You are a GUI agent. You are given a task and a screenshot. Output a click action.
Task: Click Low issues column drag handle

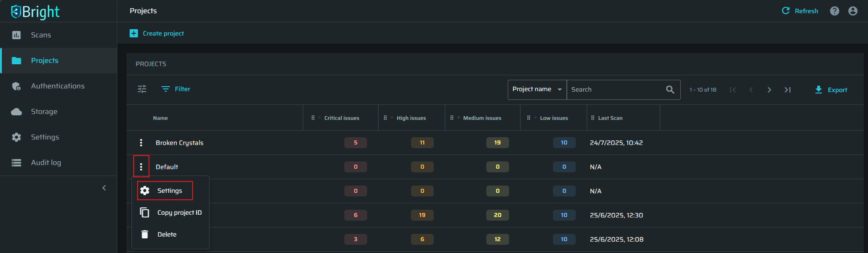pyautogui.click(x=529, y=118)
